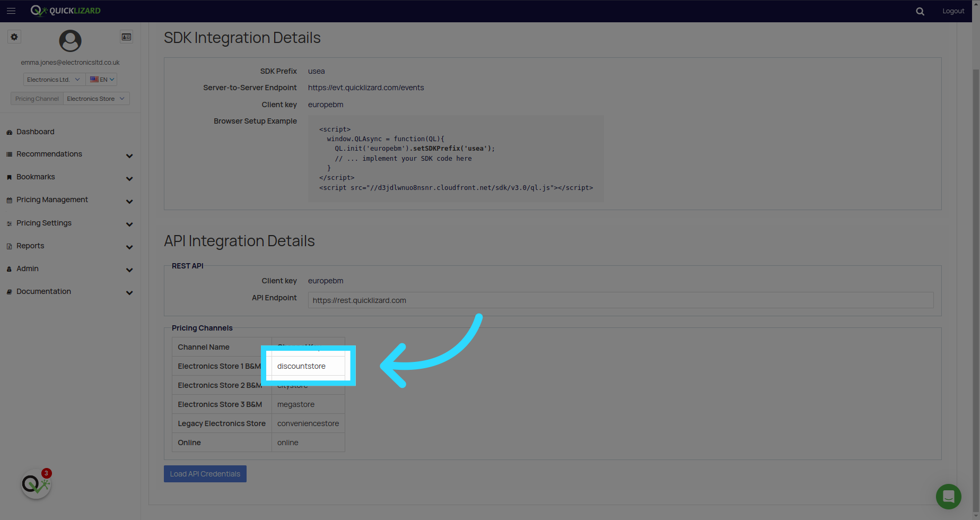Screen dimensions: 980x520
Task: Open the hamburger menu icon
Action: click(x=11, y=11)
